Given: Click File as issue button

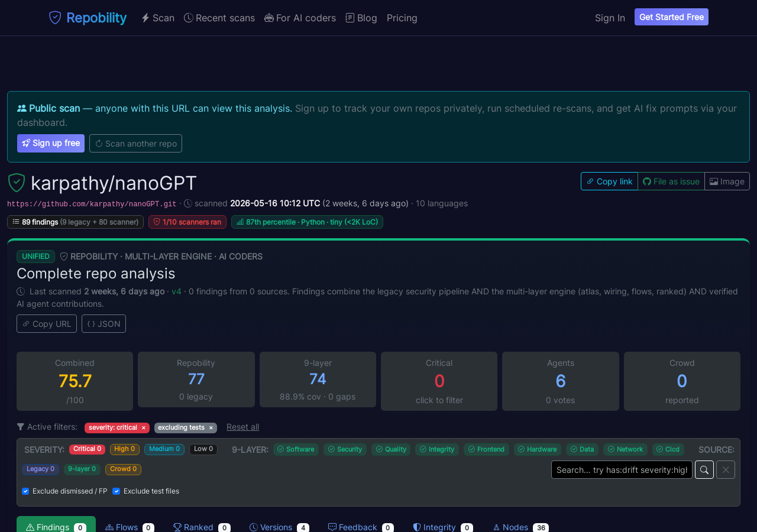Looking at the screenshot, I should pyautogui.click(x=671, y=181).
